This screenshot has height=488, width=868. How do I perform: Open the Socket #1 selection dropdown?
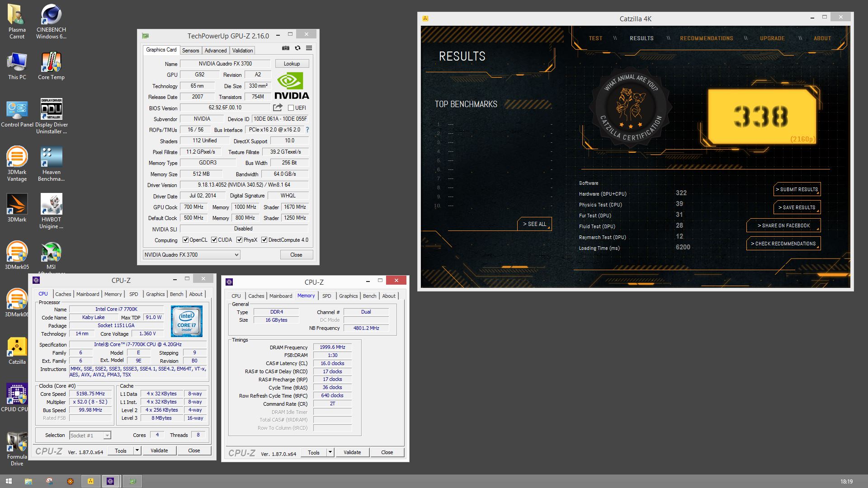(x=90, y=435)
